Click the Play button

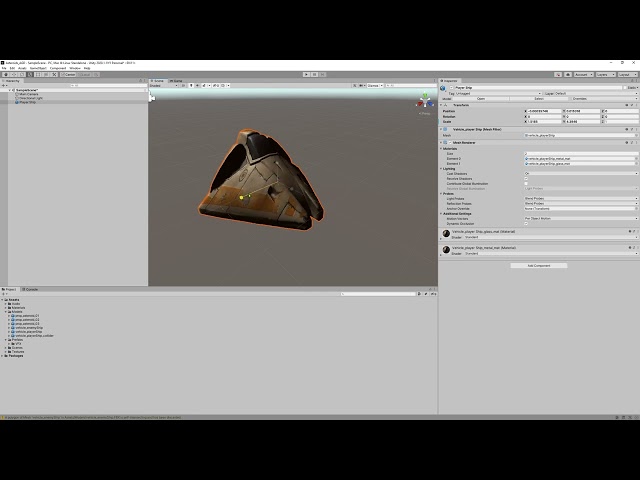pyautogui.click(x=307, y=75)
